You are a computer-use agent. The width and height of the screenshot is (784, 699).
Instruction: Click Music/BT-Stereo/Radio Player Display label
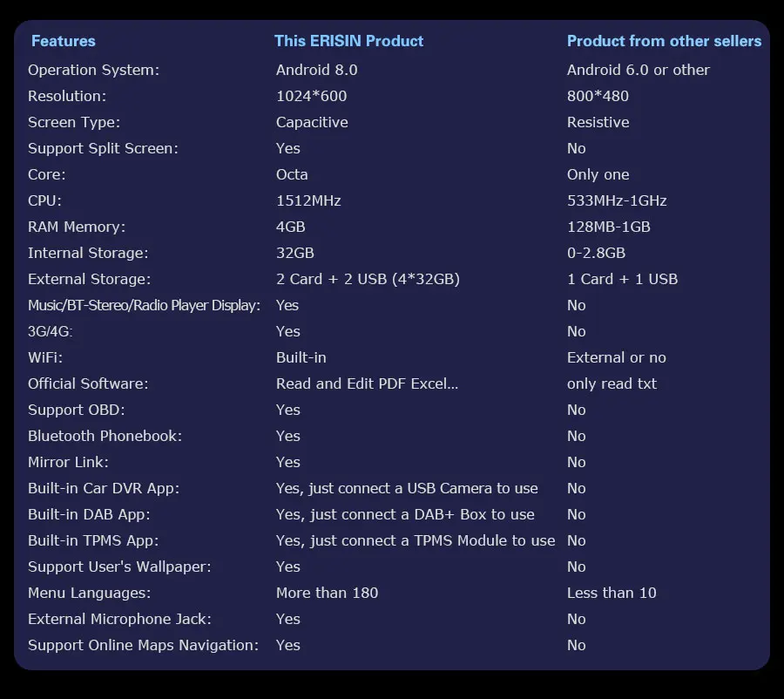144,305
